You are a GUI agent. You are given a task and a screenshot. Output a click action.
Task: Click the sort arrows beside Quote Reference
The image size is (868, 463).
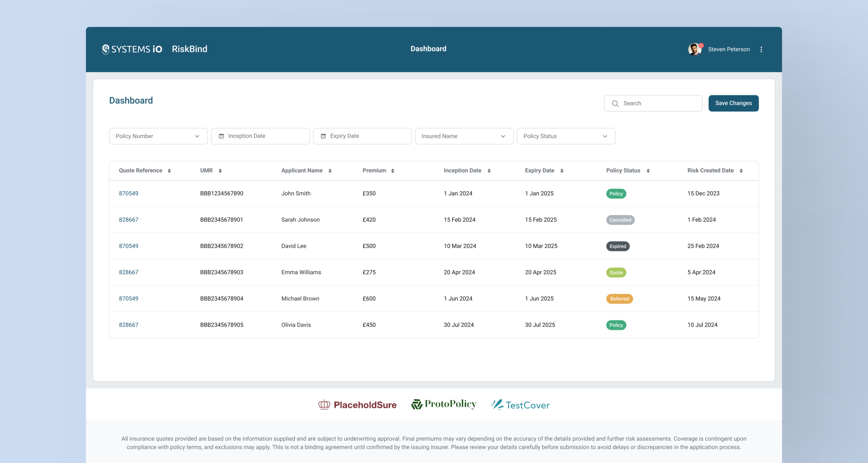[169, 171]
